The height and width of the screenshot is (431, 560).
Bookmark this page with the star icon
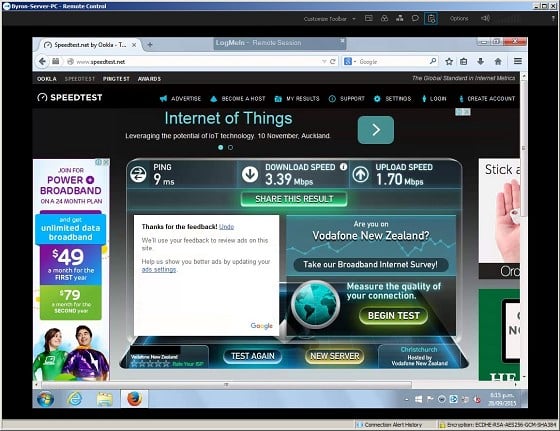(x=449, y=62)
